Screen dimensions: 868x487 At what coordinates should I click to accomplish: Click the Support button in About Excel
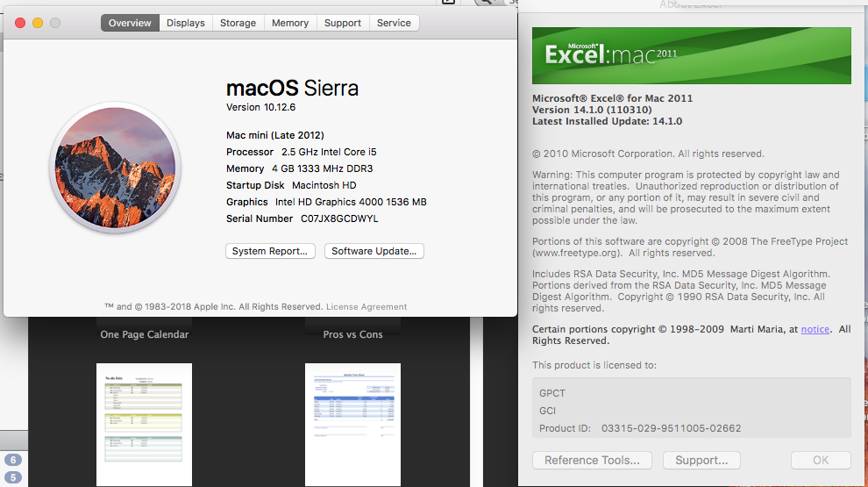701,460
